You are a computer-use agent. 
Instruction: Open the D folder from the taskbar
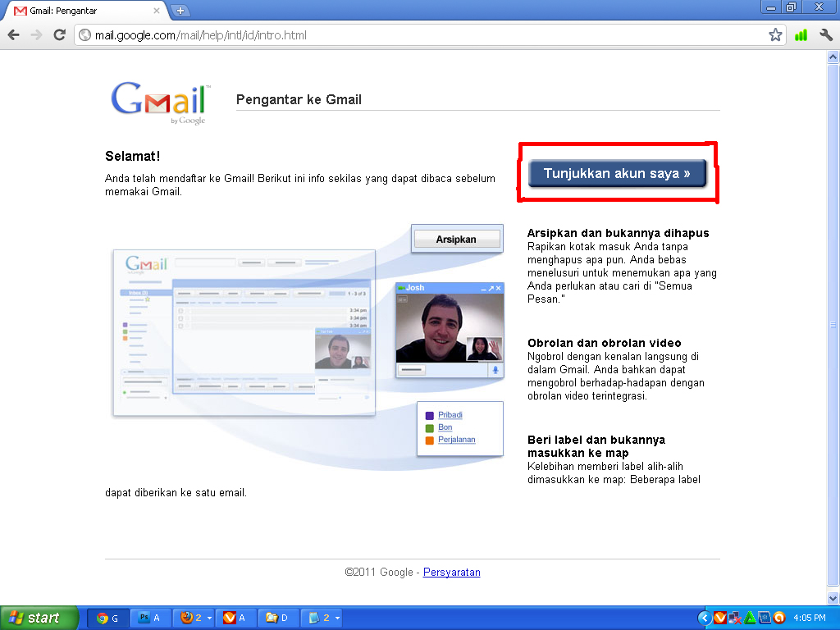coord(276,617)
